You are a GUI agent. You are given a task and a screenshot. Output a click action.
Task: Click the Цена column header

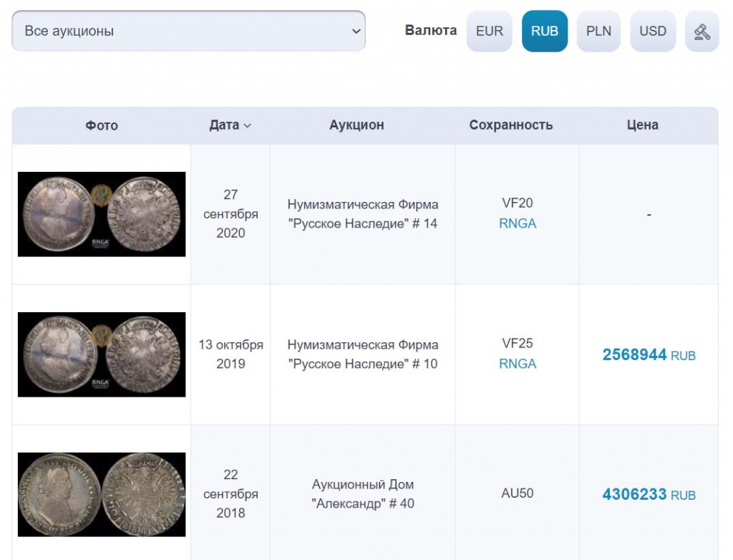tap(642, 125)
